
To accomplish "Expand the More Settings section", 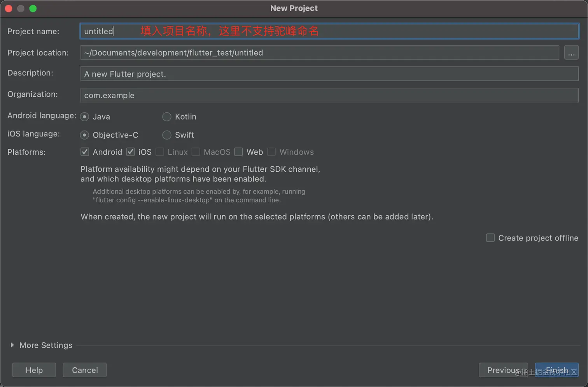I will pos(12,345).
